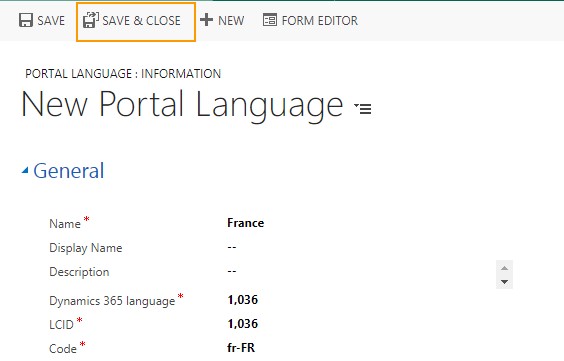The image size is (564, 361).
Task: Click the General section heading
Action: tap(69, 170)
